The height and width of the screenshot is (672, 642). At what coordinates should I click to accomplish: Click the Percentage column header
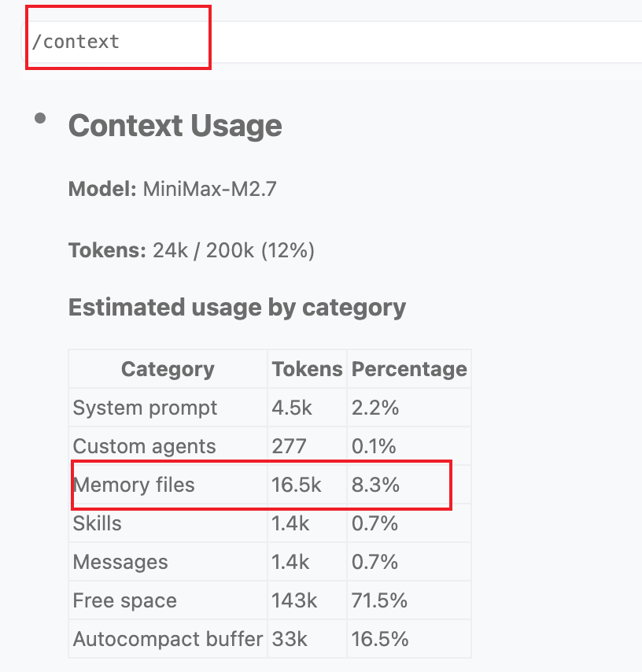point(408,369)
